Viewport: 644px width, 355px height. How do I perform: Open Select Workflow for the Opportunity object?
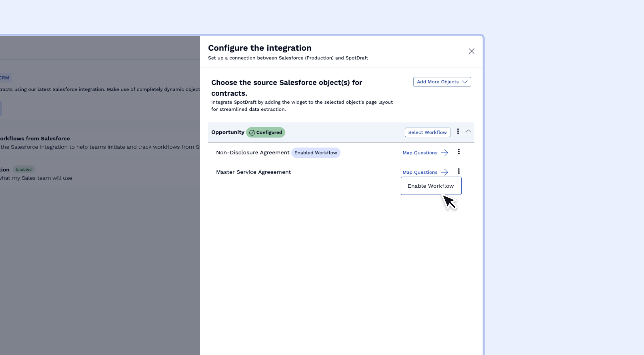(x=427, y=132)
